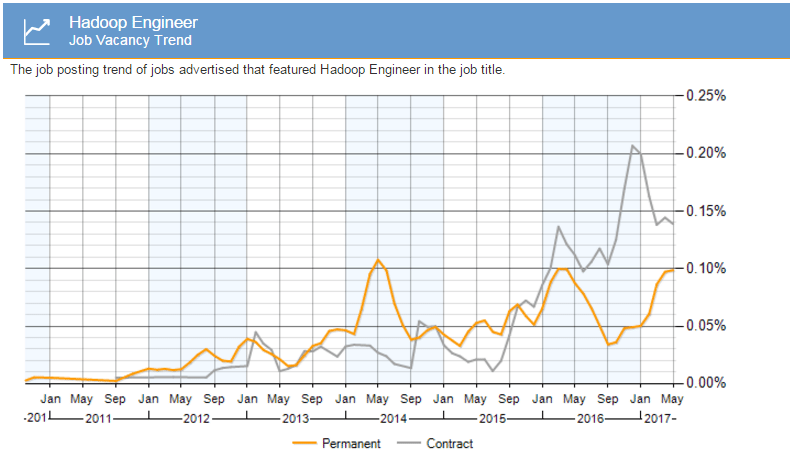Click the 2015 year label on axis

[493, 419]
